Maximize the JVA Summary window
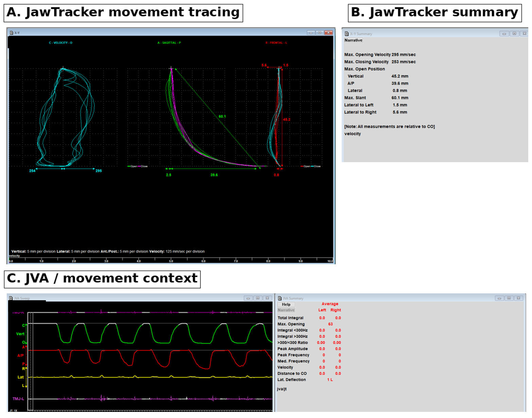This screenshot has width=532, height=418. (x=509, y=298)
